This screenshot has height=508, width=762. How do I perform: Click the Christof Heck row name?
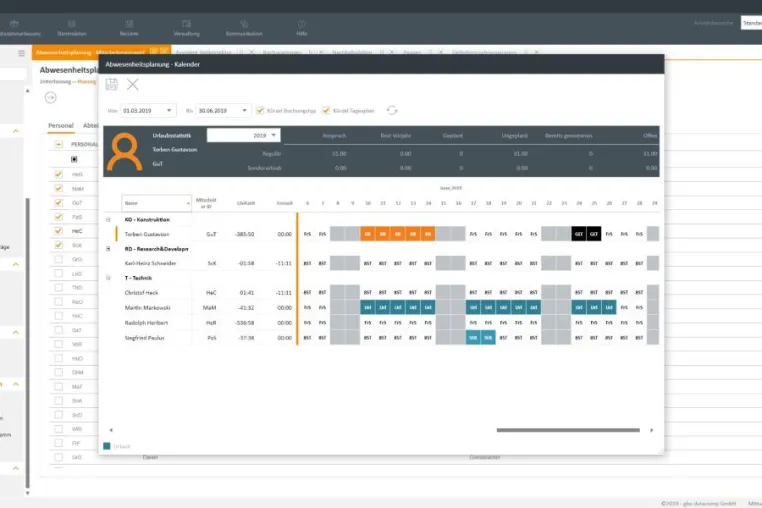[x=141, y=293]
